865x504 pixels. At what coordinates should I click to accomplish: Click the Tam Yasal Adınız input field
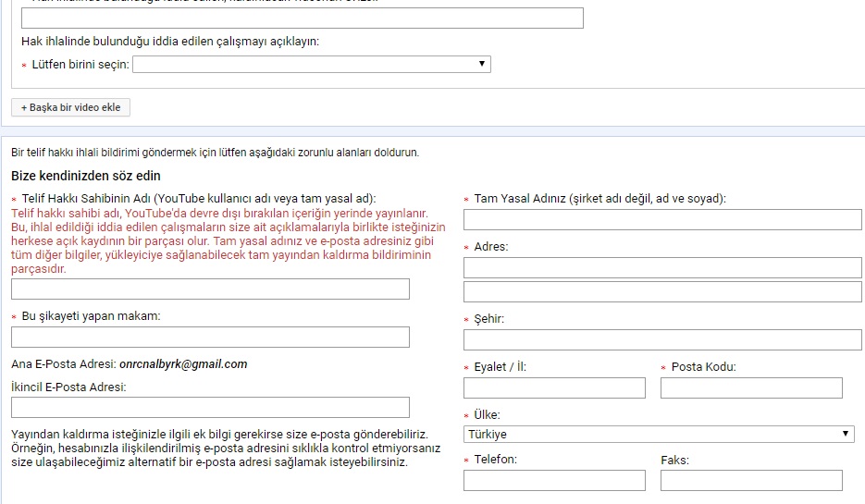(x=662, y=220)
